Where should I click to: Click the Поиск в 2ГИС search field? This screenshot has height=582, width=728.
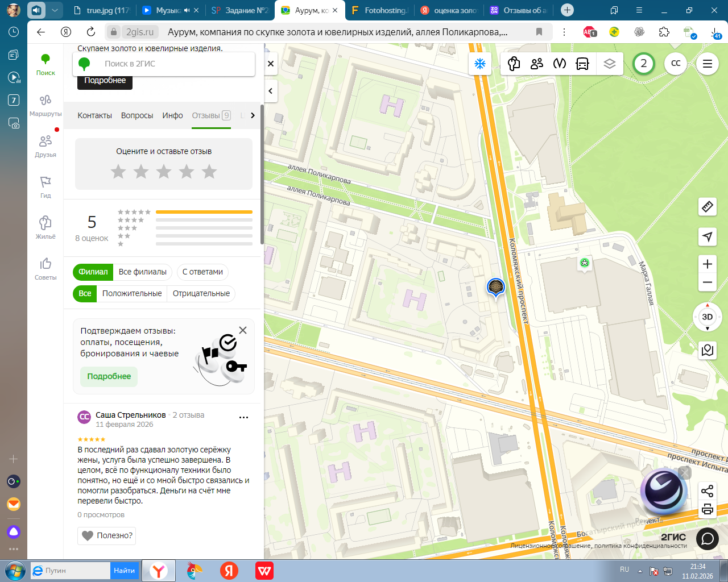click(171, 64)
